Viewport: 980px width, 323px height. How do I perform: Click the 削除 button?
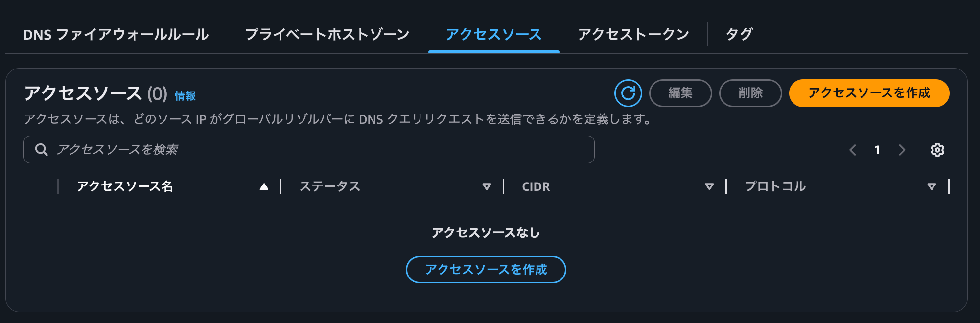(750, 92)
